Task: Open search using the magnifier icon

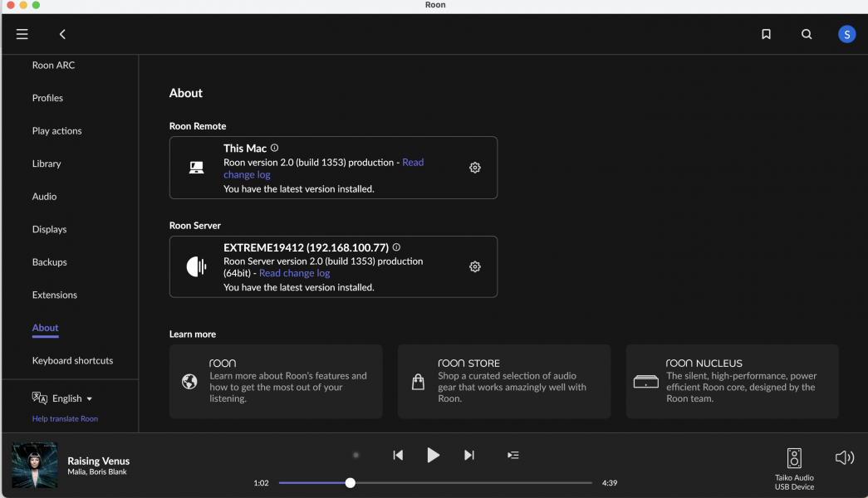Action: [x=807, y=34]
